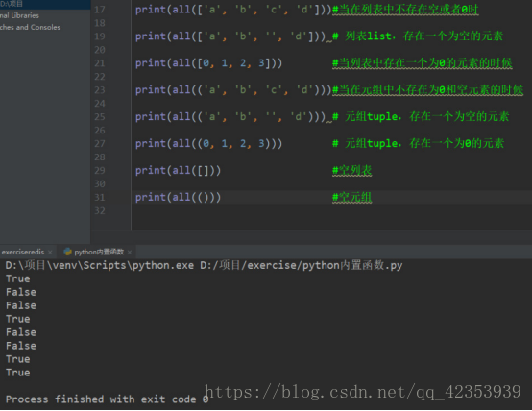Click line number 25 in gutter
532x411 pixels.
pos(100,117)
